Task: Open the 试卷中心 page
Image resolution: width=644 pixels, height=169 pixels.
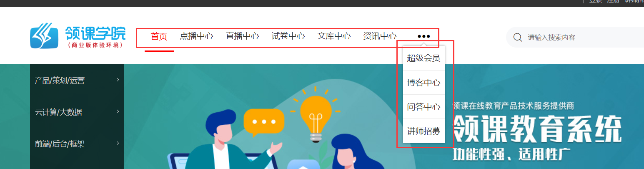Action: [288, 36]
